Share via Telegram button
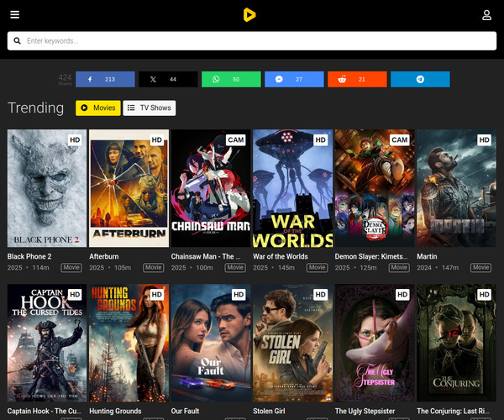 coord(420,79)
